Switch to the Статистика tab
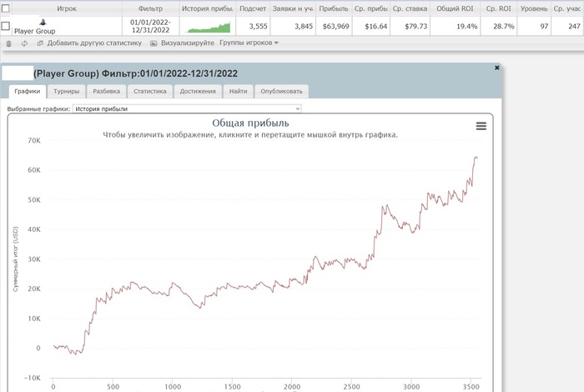The width and height of the screenshot is (584, 392). click(x=149, y=91)
